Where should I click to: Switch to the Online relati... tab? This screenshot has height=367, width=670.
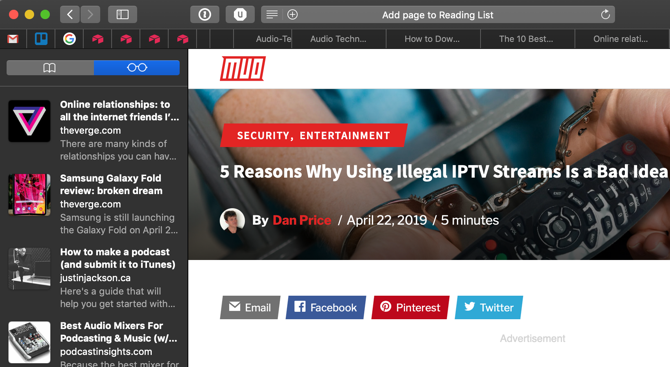(621, 39)
